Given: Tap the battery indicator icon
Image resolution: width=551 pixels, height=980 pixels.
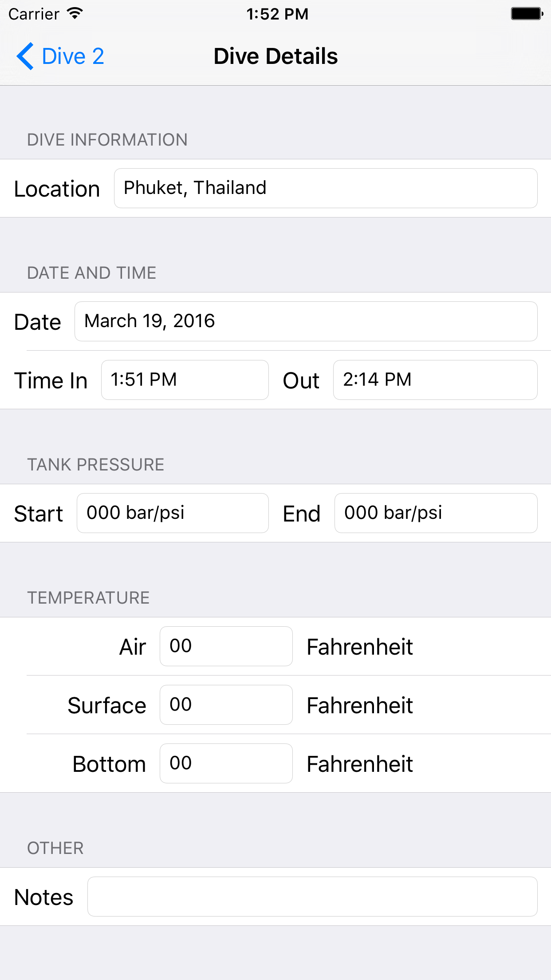Looking at the screenshot, I should pyautogui.click(x=527, y=14).
